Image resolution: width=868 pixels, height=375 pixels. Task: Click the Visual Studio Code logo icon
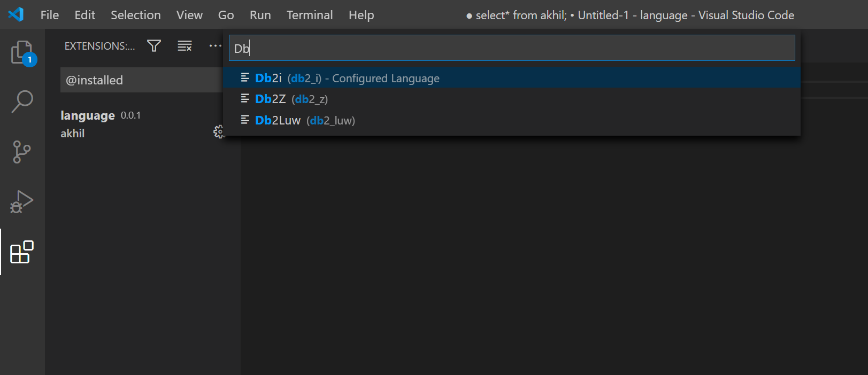(16, 14)
